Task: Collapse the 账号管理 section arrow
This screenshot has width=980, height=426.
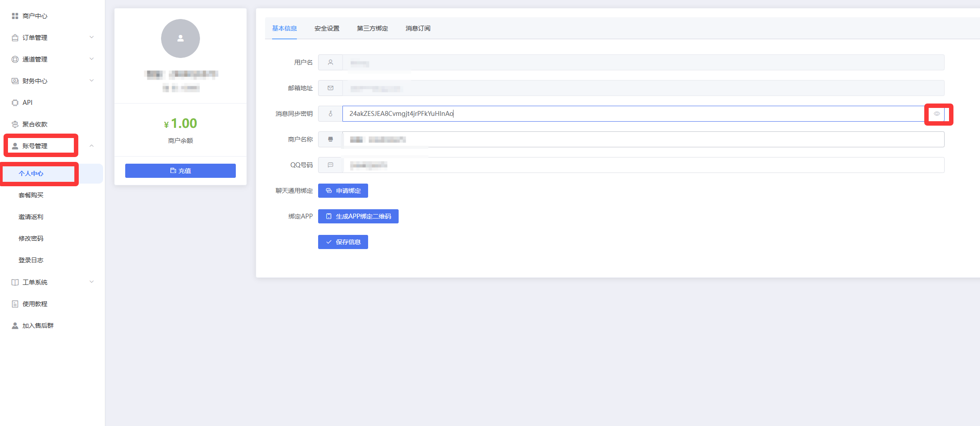Action: (x=92, y=146)
